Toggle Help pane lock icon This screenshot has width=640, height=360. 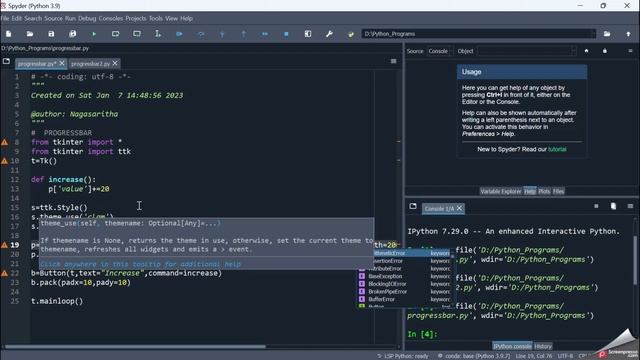pos(605,51)
